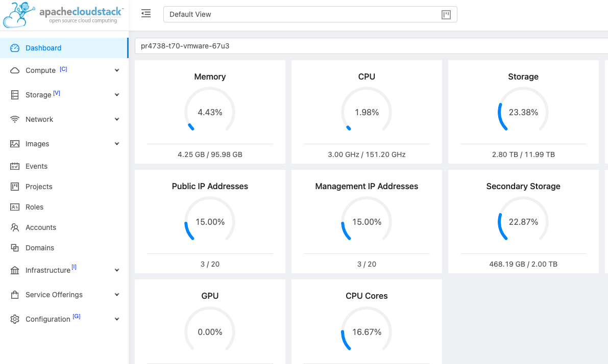Select the Network menu label
608x364 pixels.
click(x=39, y=119)
